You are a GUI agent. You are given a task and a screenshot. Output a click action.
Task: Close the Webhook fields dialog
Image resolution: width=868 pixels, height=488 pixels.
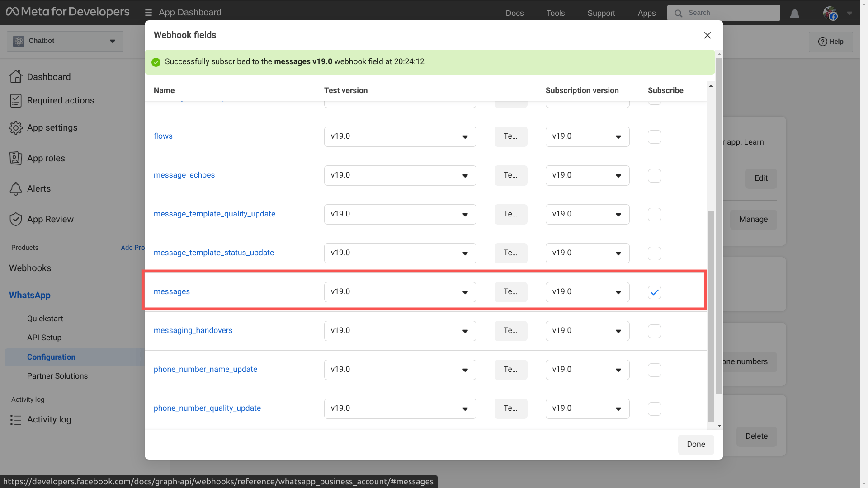pyautogui.click(x=708, y=35)
